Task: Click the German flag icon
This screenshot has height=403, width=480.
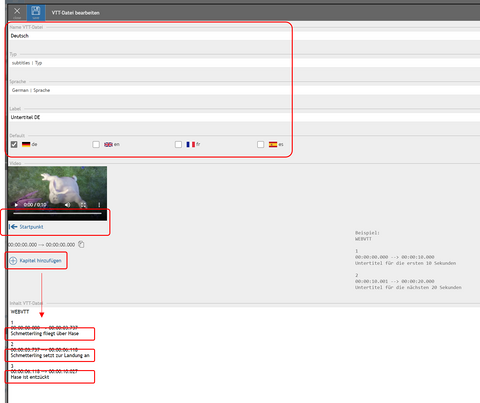Action: coord(26,144)
